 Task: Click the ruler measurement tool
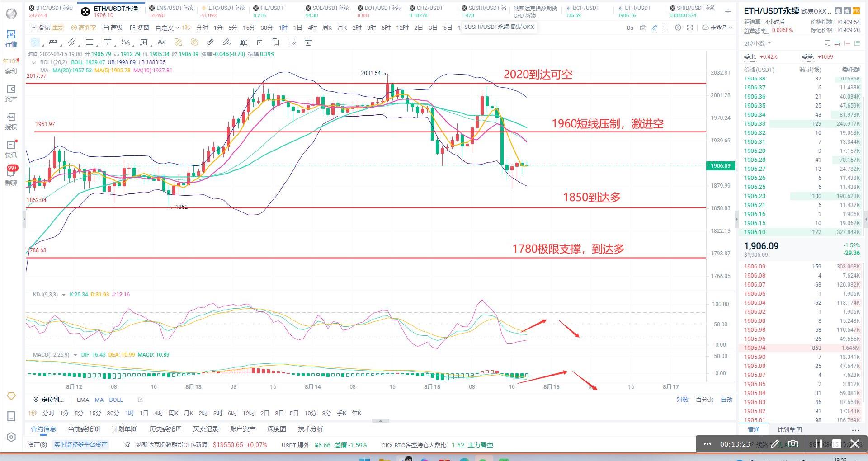pos(210,42)
